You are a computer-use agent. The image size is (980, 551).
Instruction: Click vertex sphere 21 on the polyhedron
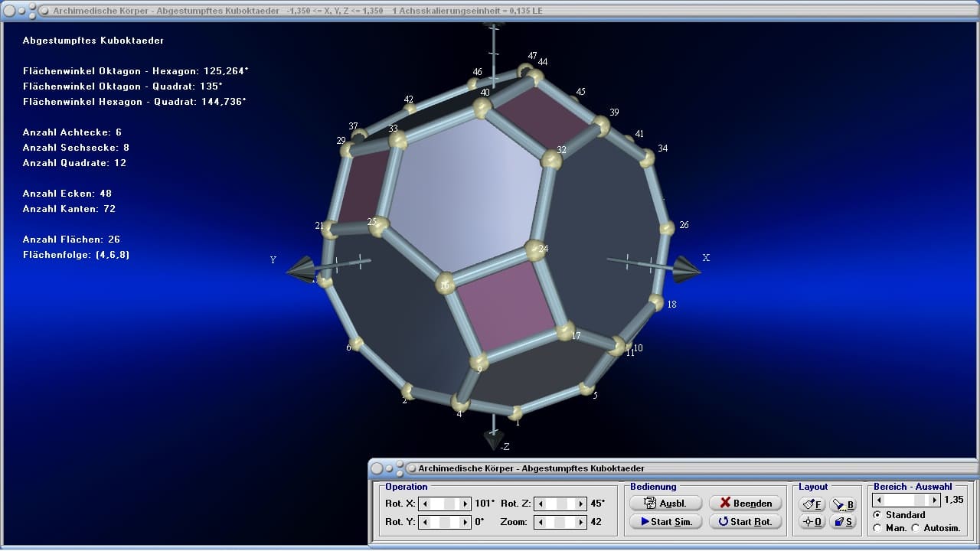[330, 229]
